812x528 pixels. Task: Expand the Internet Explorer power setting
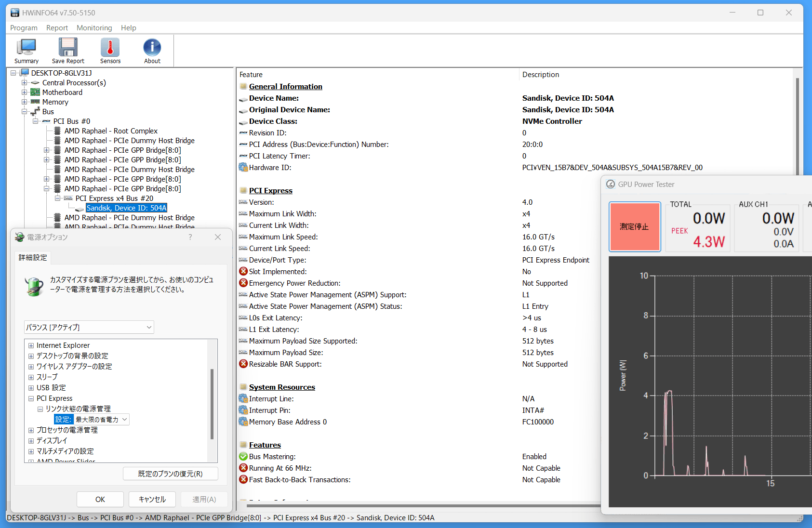click(31, 345)
